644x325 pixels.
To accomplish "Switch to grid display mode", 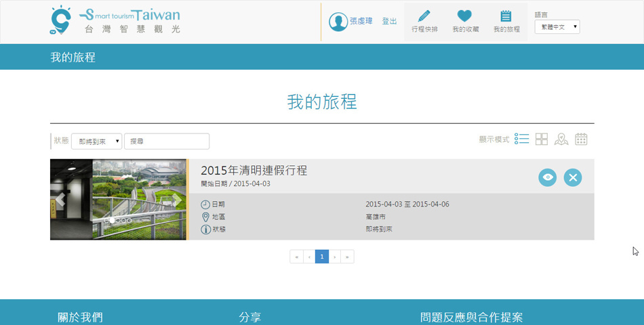I will (x=542, y=139).
